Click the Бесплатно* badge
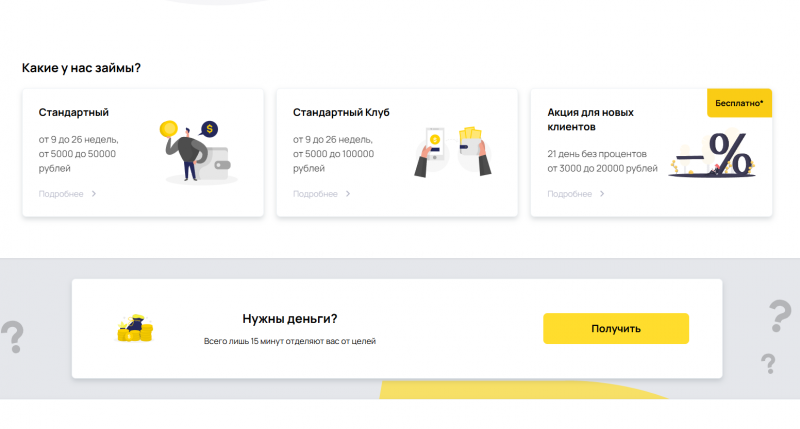Screen dimensions: 800x429 pyautogui.click(x=739, y=103)
